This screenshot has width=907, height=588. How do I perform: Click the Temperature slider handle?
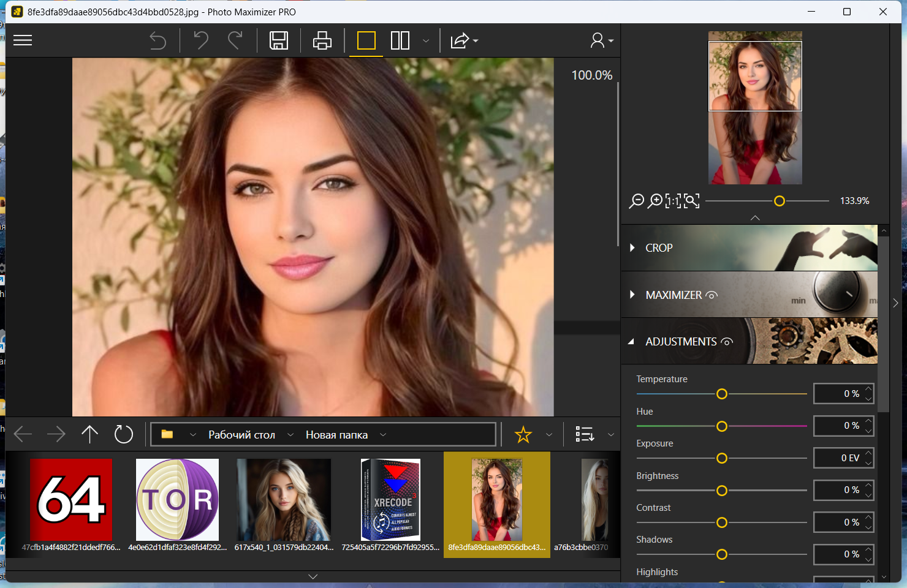click(722, 394)
